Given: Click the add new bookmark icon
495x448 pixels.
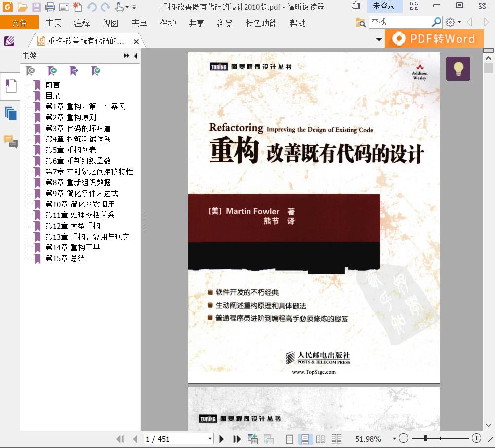Looking at the screenshot, I should coord(52,71).
